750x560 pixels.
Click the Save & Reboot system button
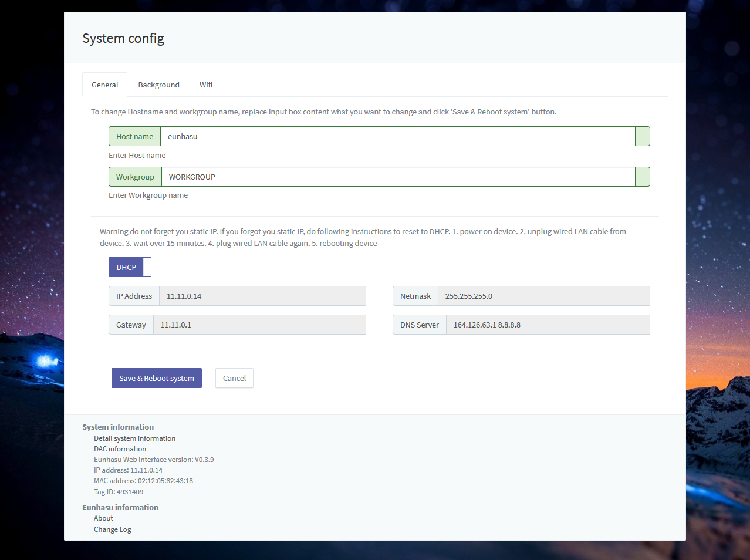[x=157, y=378]
